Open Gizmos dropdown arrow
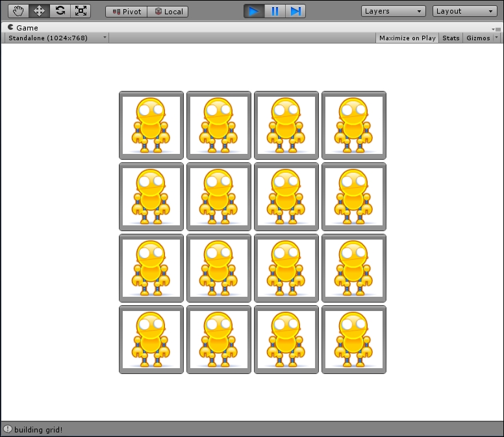 click(x=497, y=38)
